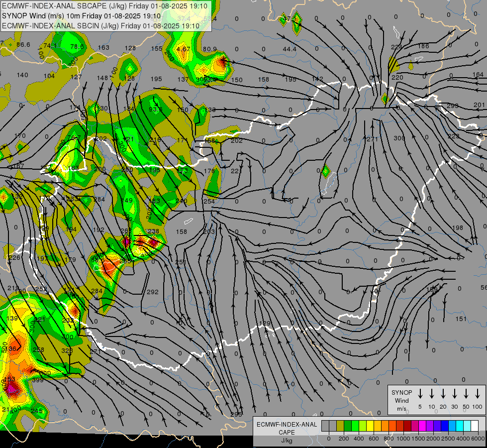Click the '224' map value
This screenshot has height=448, width=487.
(396, 47)
